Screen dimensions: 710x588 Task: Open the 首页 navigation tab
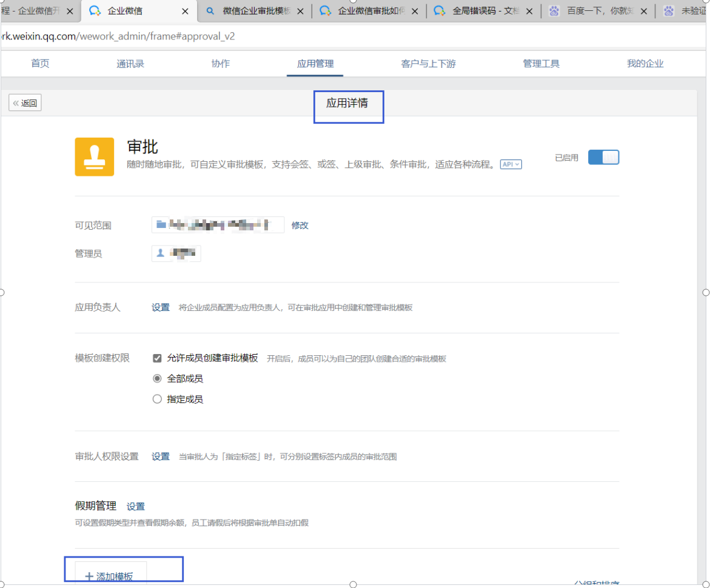(40, 64)
